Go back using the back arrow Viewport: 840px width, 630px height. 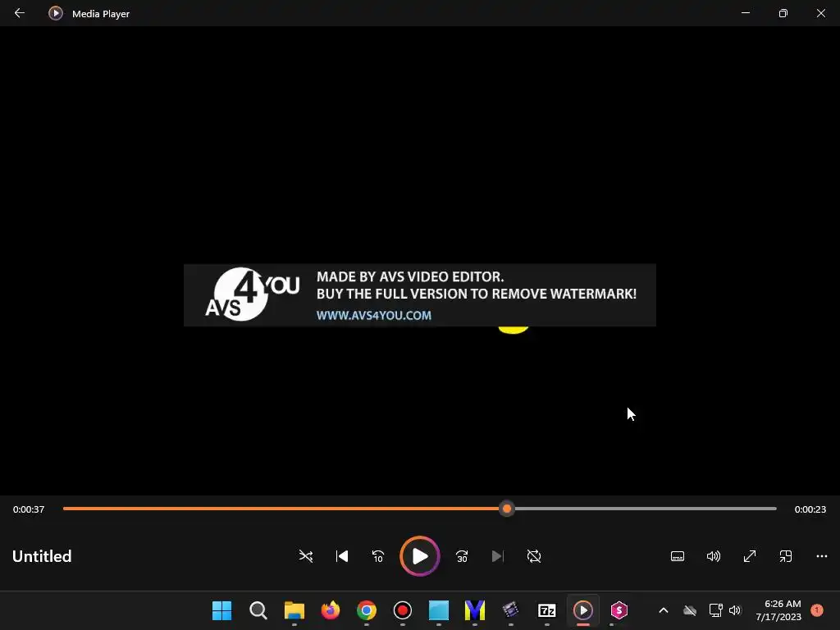pyautogui.click(x=20, y=13)
